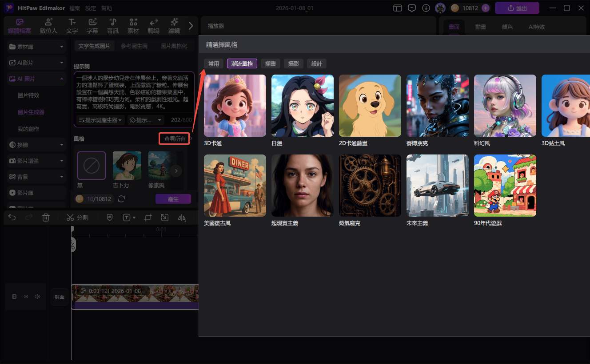
Task: Open the 提示詞產生器 dropdown
Action: pos(101,120)
